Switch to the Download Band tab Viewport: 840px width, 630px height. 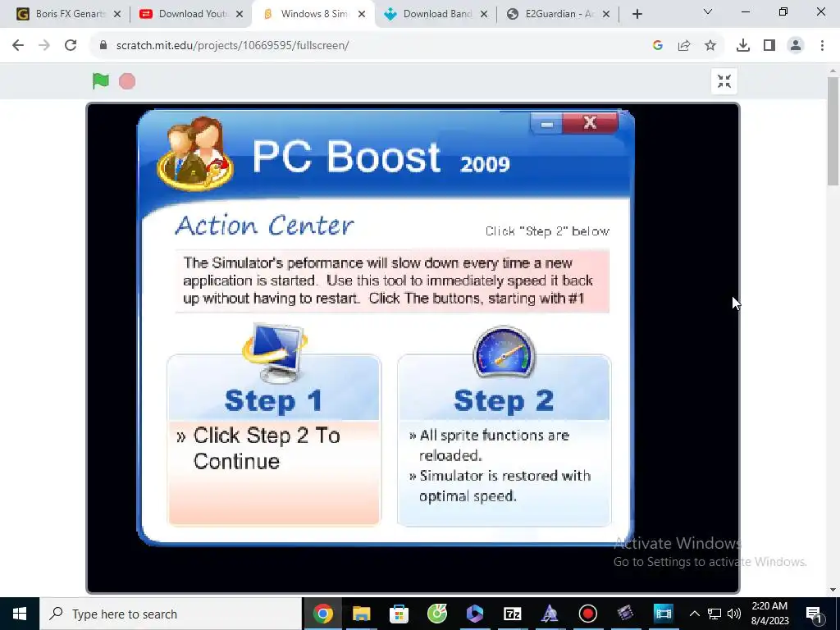click(437, 14)
